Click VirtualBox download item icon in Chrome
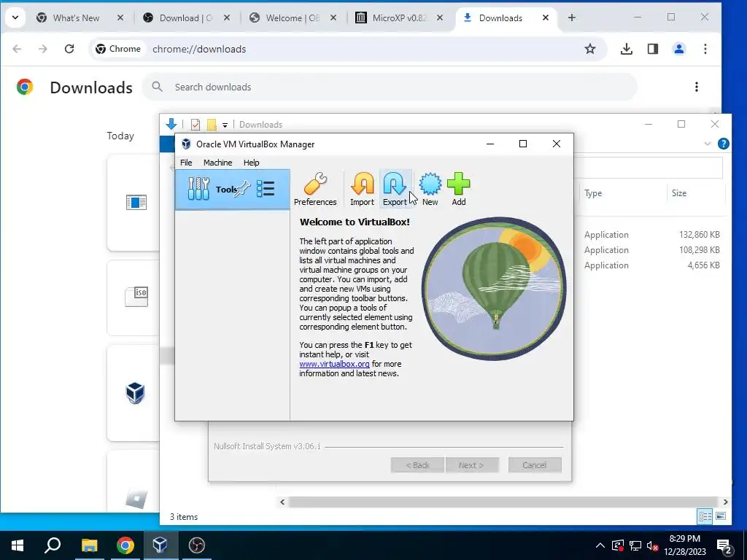The width and height of the screenshot is (747, 560). click(135, 393)
